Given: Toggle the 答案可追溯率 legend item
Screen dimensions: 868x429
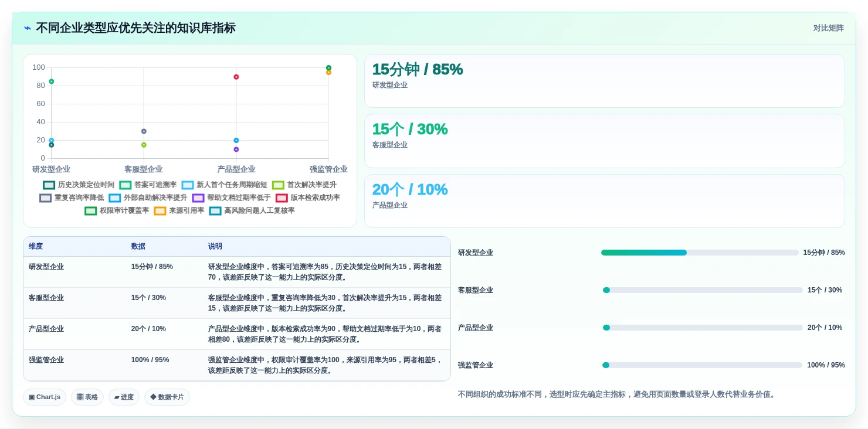Looking at the screenshot, I should pyautogui.click(x=148, y=185).
